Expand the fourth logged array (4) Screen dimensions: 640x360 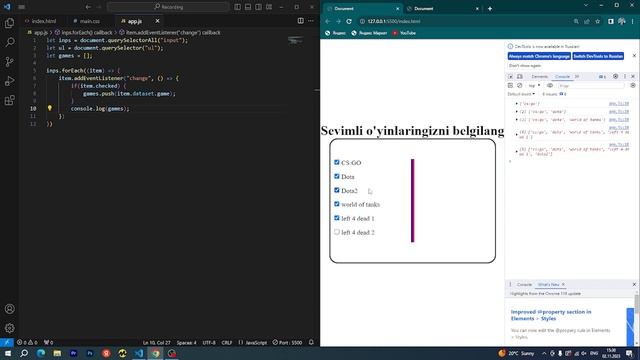[x=517, y=134]
